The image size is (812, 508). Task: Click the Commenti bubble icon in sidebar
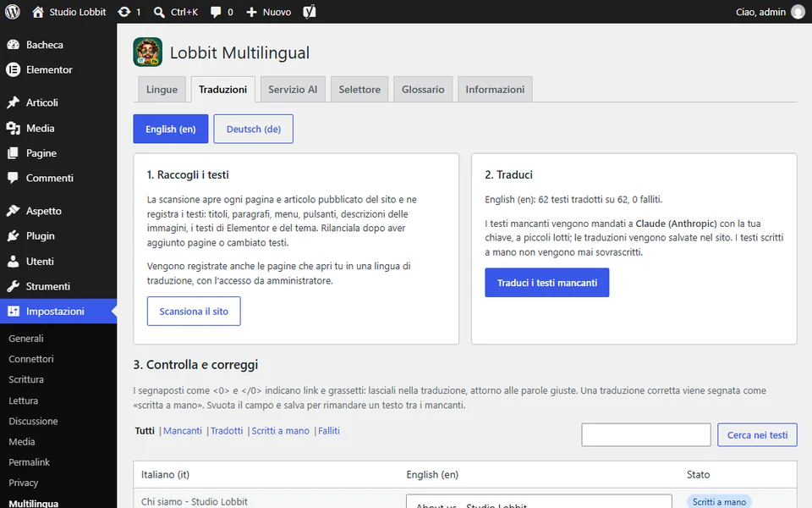tap(13, 178)
